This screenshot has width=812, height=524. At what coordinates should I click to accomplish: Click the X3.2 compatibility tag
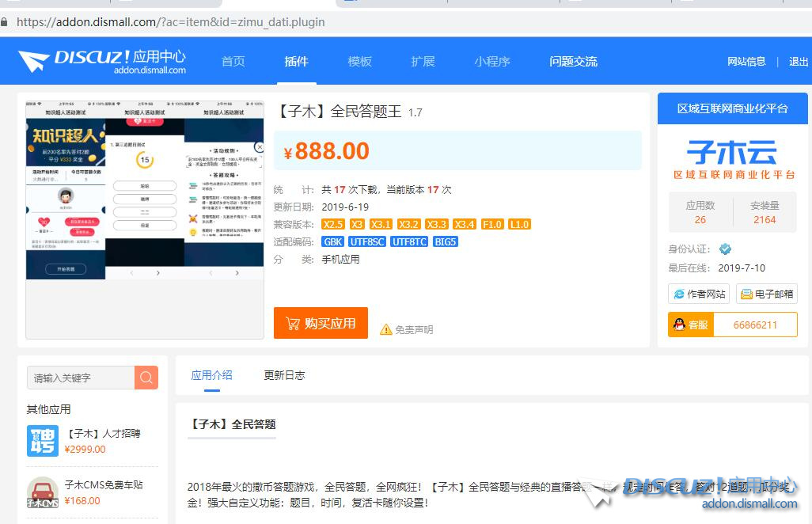pos(408,224)
